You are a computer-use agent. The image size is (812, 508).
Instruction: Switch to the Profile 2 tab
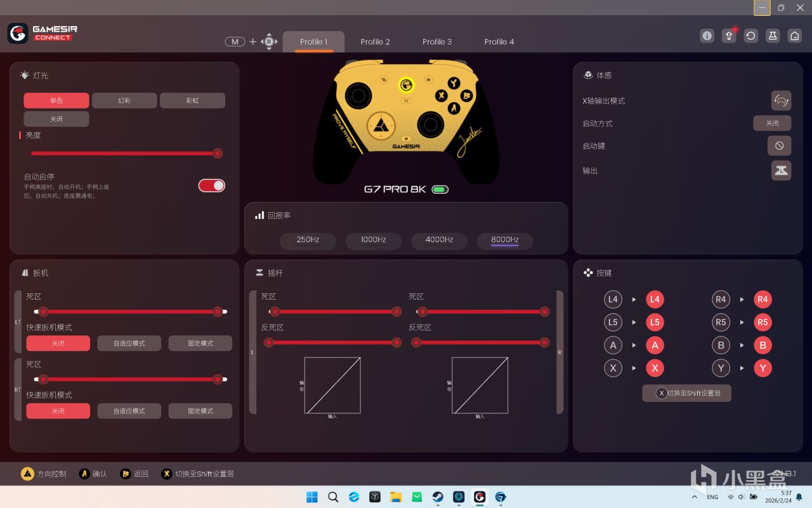pyautogui.click(x=376, y=42)
